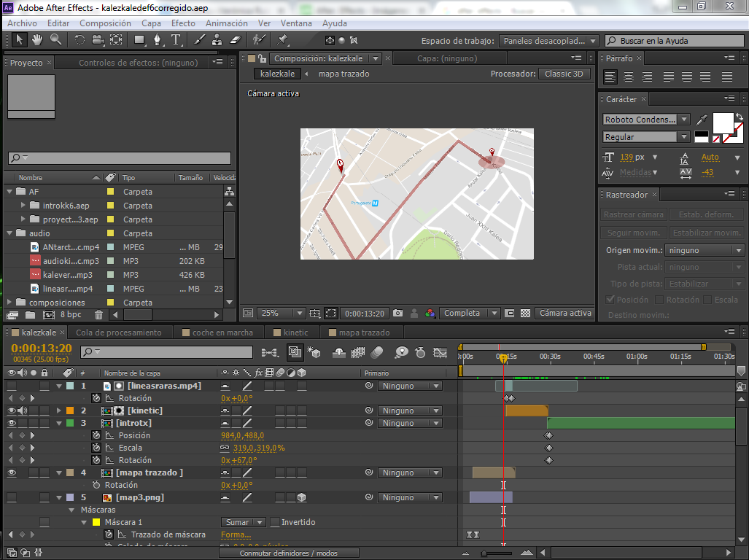The height and width of the screenshot is (560, 749).
Task: Toggle the Posición stopwatch on introtx layer
Action: (96, 435)
